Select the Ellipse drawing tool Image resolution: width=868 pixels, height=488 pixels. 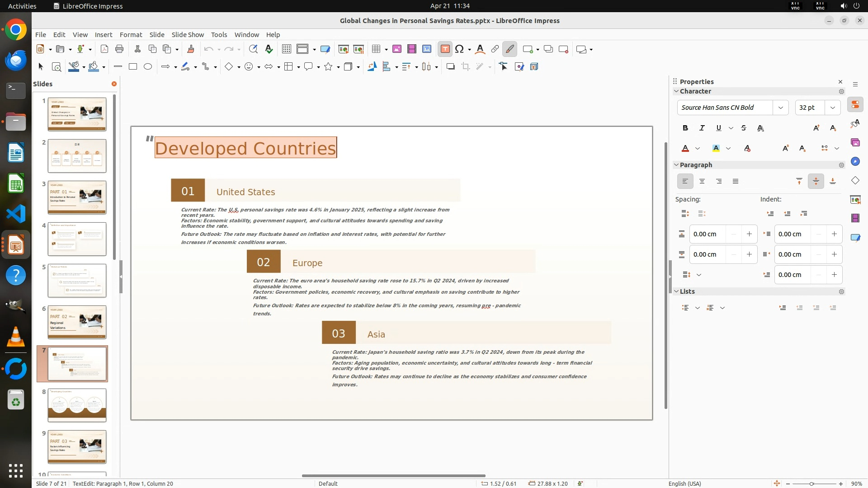point(148,67)
